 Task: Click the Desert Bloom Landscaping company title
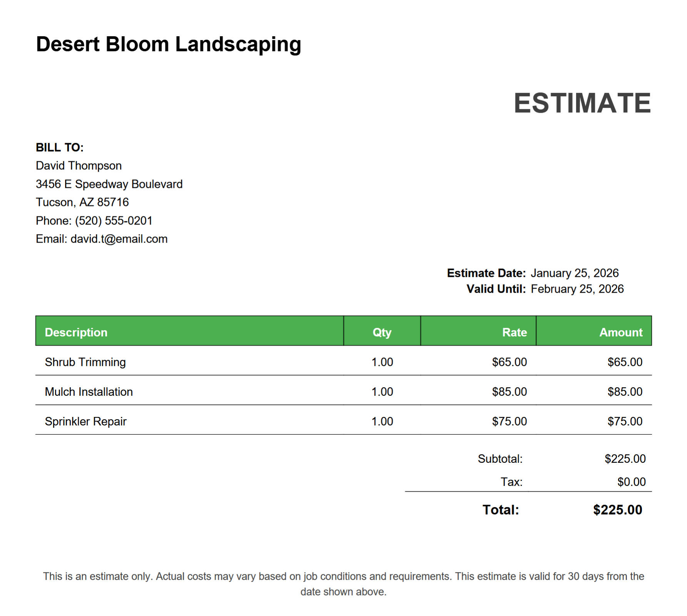click(x=168, y=44)
